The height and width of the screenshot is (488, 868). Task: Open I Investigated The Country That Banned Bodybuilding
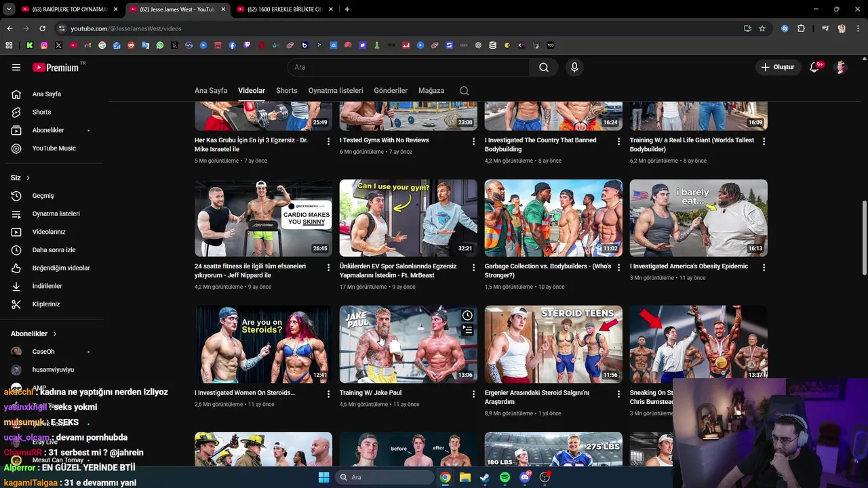540,145
